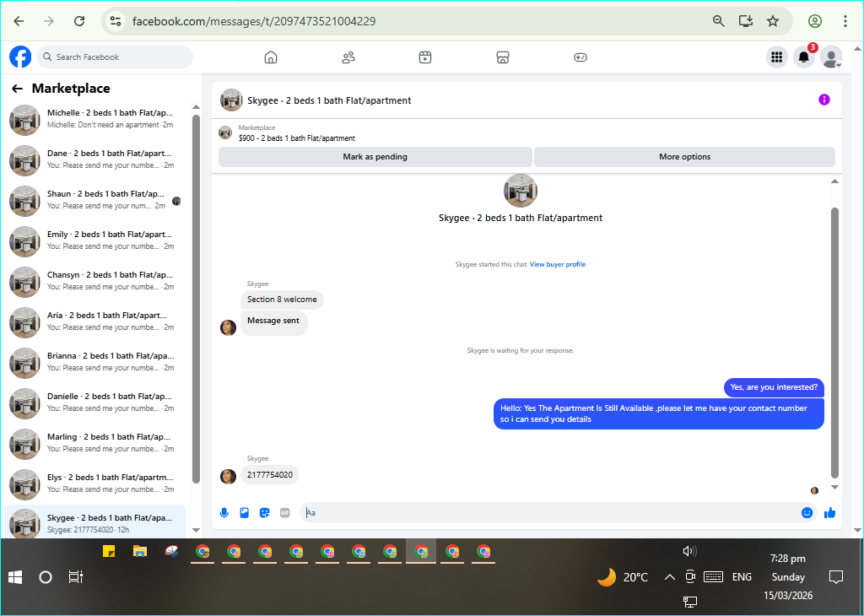
Task: Click Mark as pending button
Action: tap(375, 156)
